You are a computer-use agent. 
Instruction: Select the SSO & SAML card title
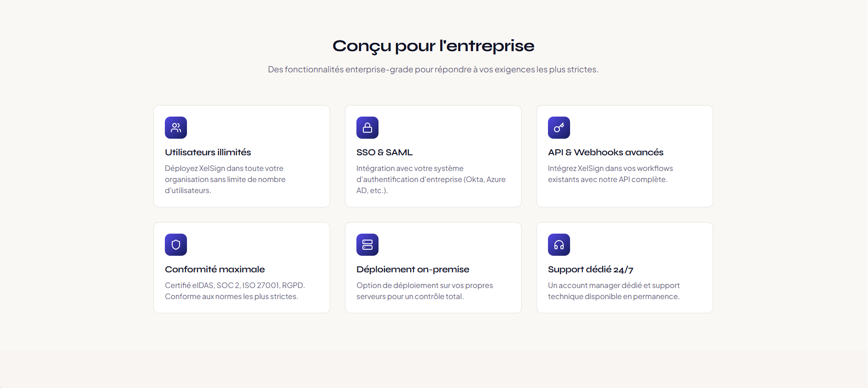pos(384,152)
